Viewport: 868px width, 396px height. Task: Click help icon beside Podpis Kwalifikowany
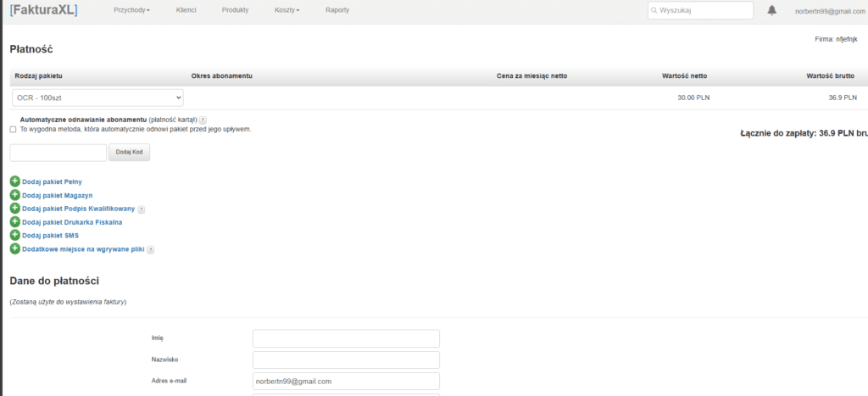(x=141, y=209)
